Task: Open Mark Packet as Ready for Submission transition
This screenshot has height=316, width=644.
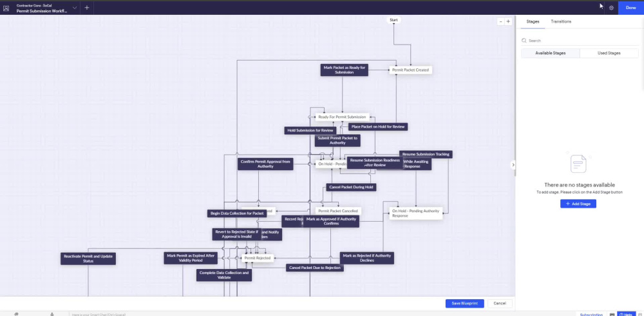Action: click(344, 70)
